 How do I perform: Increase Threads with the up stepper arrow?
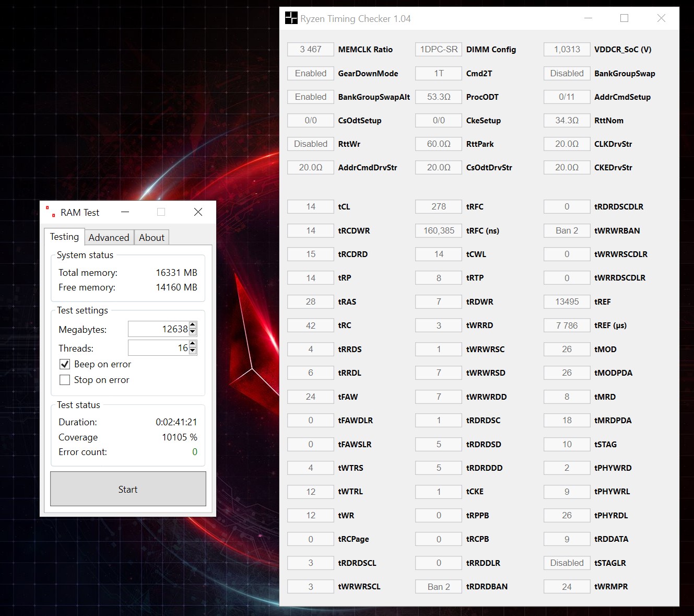pyautogui.click(x=193, y=344)
